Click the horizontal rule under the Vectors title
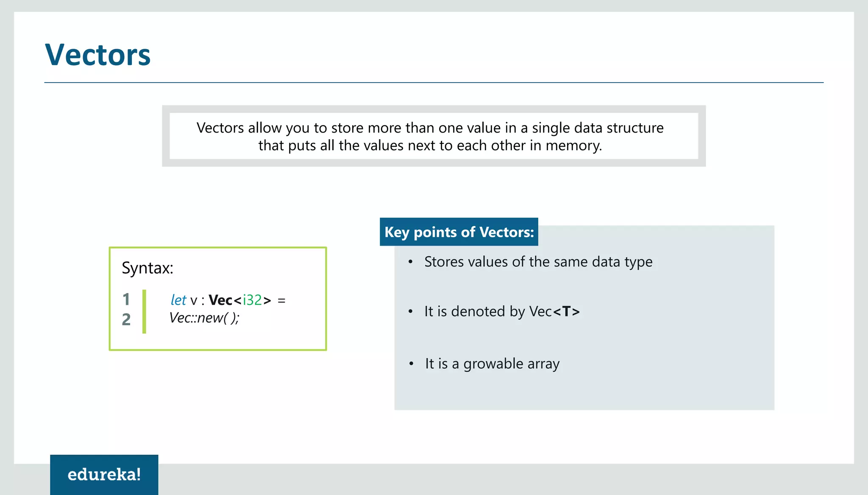868x495 pixels. point(434,83)
